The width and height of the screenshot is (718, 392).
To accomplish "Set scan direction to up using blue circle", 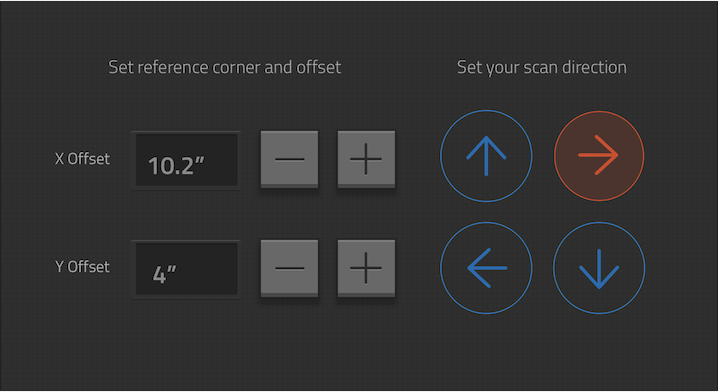I will click(x=486, y=156).
